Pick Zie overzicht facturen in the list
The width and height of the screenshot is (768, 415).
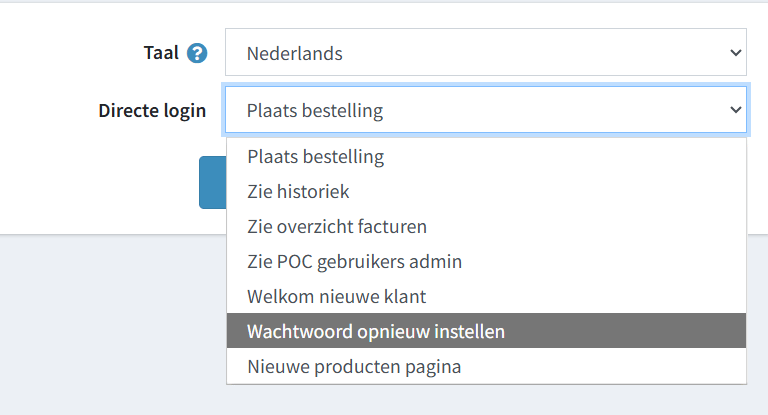click(337, 226)
